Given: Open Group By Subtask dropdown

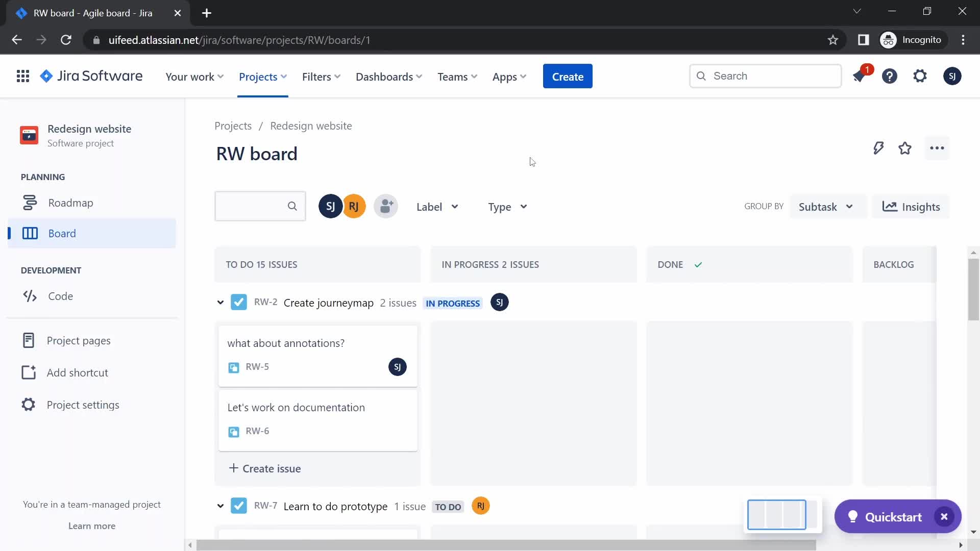Looking at the screenshot, I should coord(824,207).
